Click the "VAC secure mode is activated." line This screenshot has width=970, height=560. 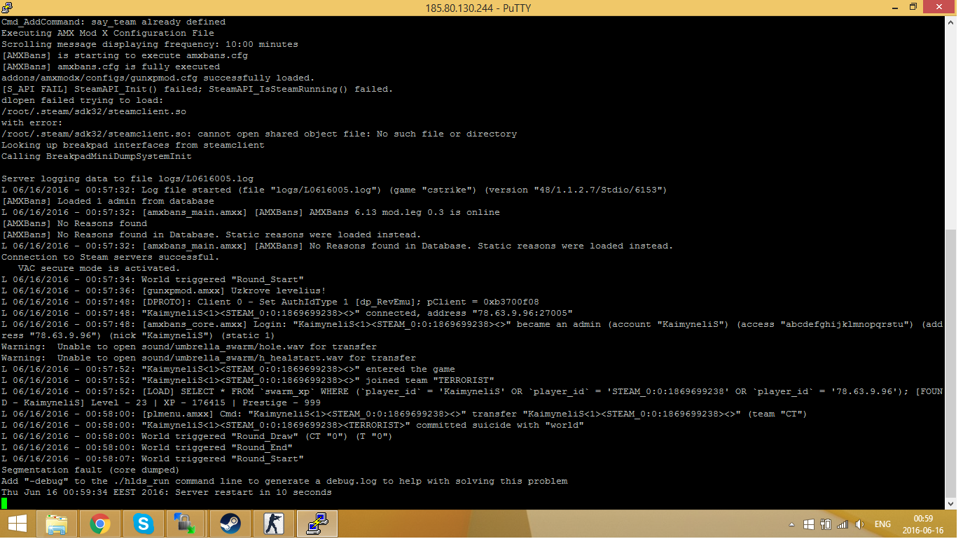click(x=99, y=268)
